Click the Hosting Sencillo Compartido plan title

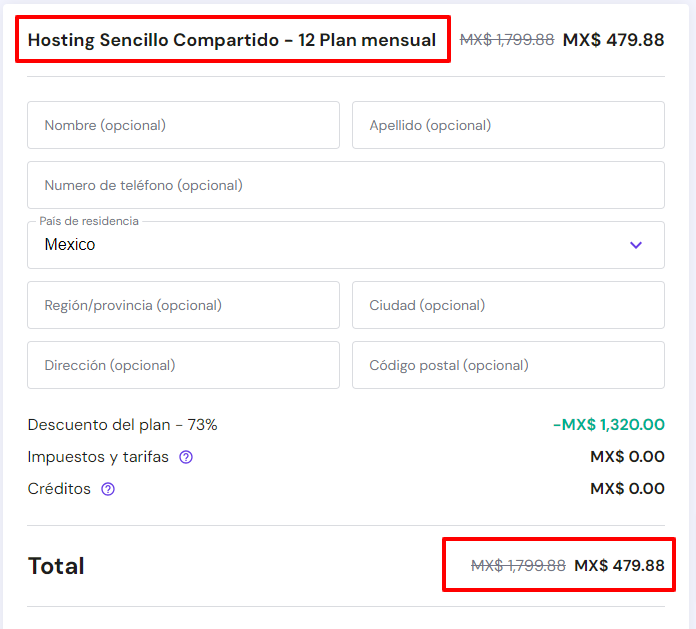pos(232,40)
